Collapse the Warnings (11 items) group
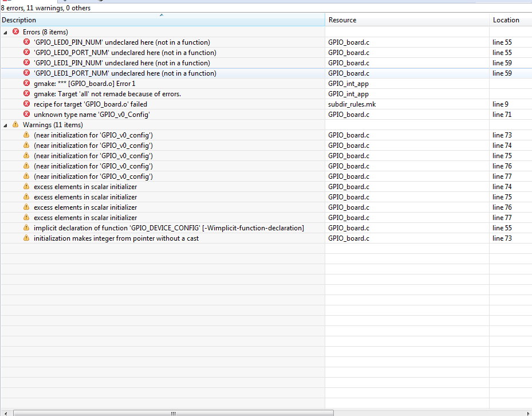The height and width of the screenshot is (416, 532). [x=5, y=124]
